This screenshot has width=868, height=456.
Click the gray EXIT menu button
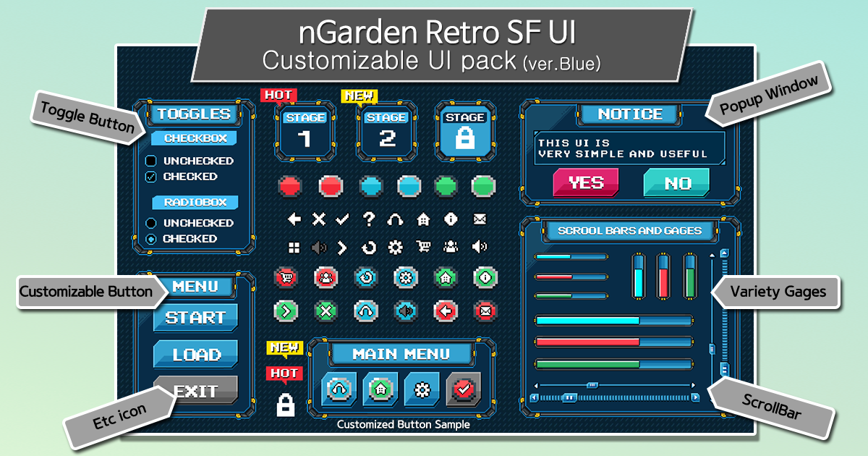click(x=195, y=391)
